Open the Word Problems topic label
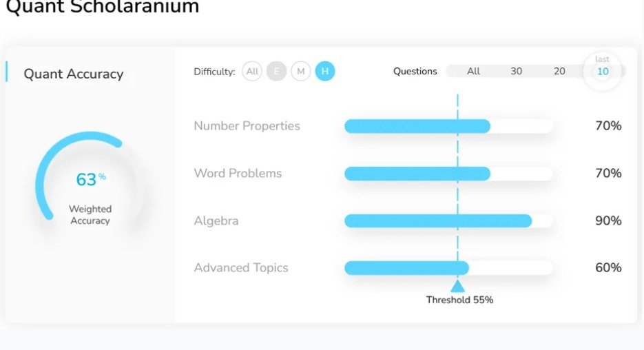Screen dimensions: 644x350 (x=238, y=174)
